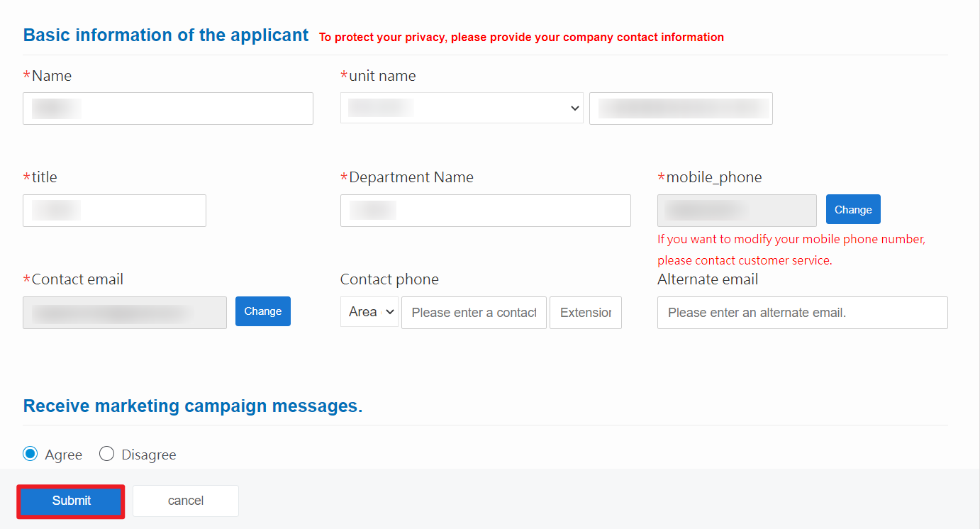The width and height of the screenshot is (980, 529).
Task: Click the cancel button
Action: pos(186,501)
